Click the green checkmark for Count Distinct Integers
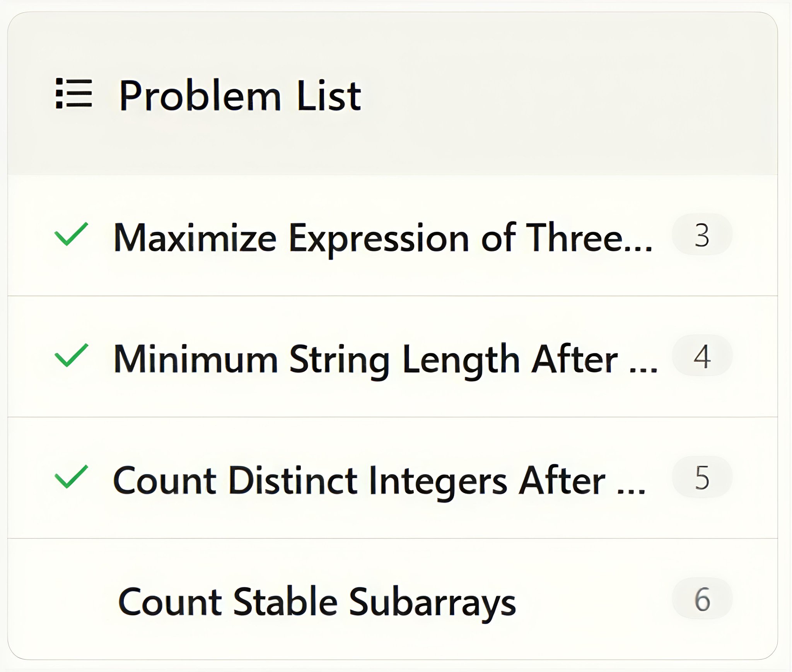 [x=71, y=477]
